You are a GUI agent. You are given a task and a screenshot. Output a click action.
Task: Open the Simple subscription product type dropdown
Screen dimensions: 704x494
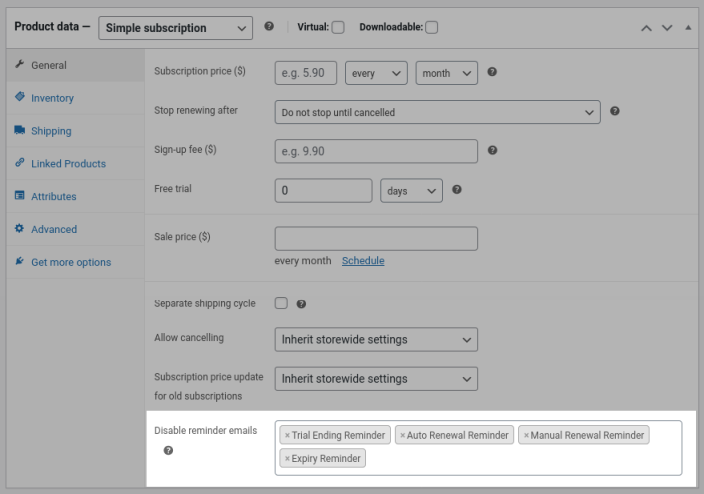pos(175,28)
